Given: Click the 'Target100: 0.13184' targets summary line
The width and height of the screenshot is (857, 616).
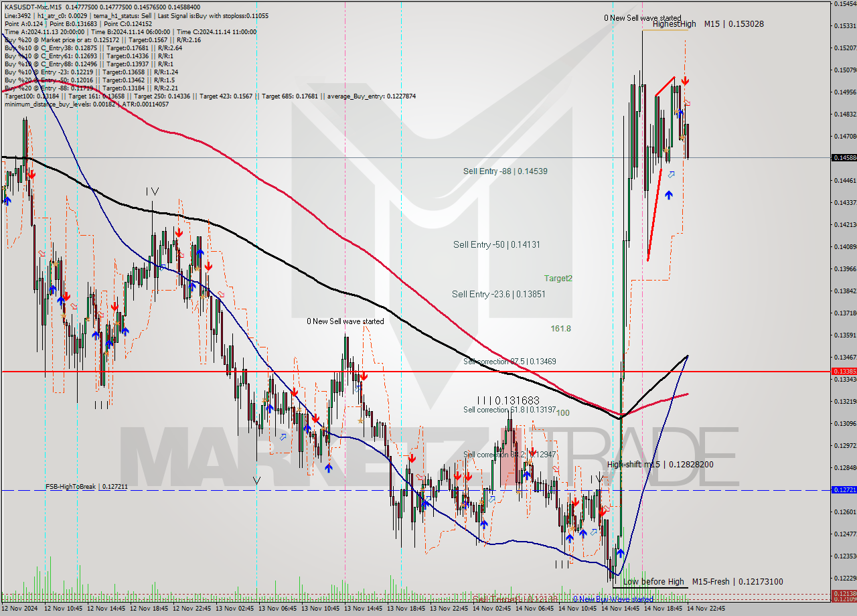Looking at the screenshot, I should coord(210,96).
